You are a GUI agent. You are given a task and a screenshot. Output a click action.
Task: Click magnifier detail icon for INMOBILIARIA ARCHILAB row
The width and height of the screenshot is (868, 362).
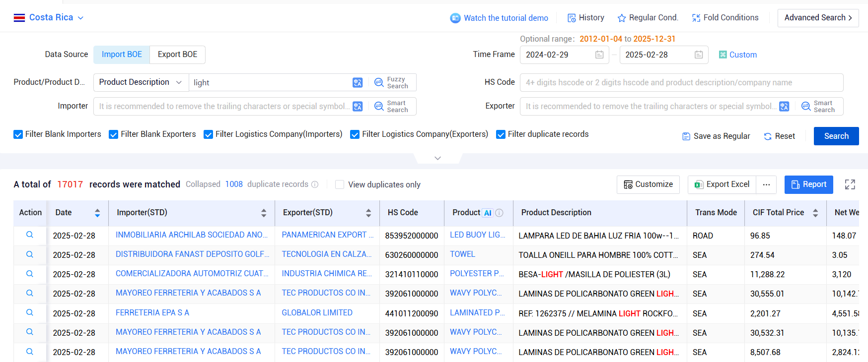(30, 235)
